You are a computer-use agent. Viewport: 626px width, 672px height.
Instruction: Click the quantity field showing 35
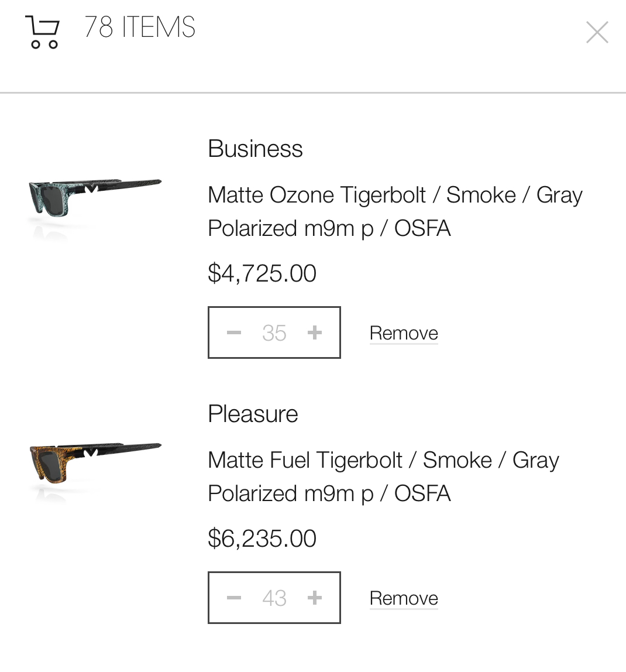274,333
